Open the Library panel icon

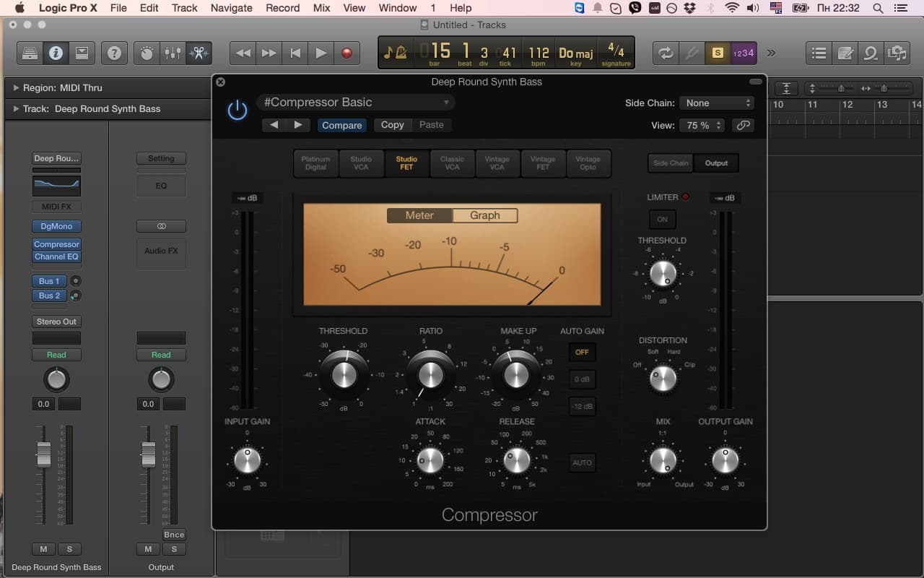click(x=30, y=53)
